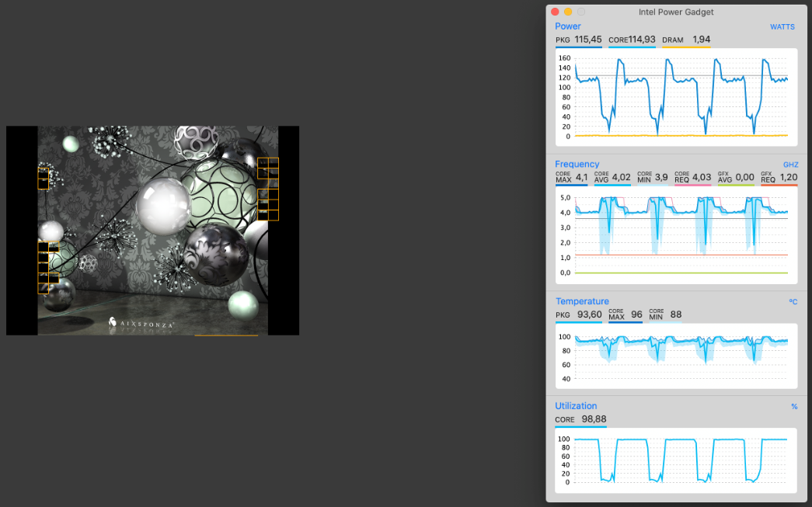Click the WATTS unit label

(x=782, y=26)
